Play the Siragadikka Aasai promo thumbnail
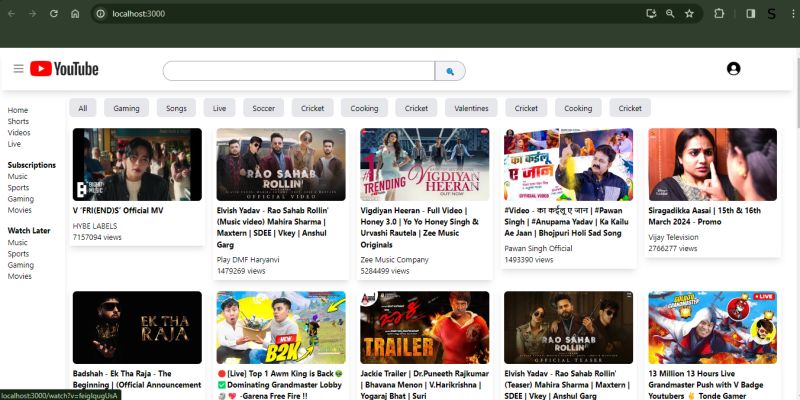Screen dimensions: 800x400 (712, 164)
